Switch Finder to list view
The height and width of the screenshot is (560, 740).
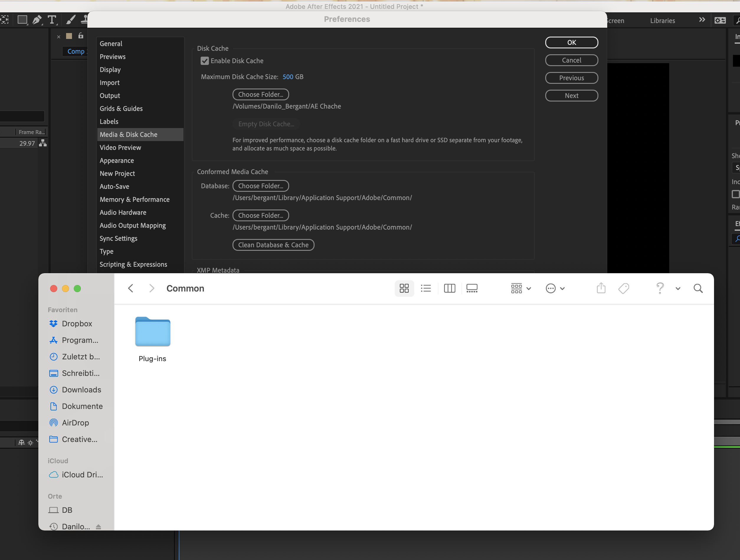425,288
